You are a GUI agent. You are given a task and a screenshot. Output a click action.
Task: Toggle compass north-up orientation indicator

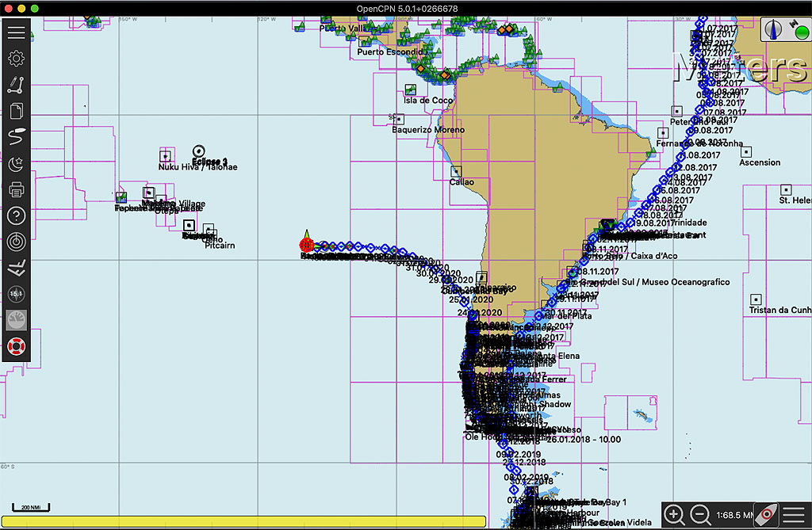coord(776,32)
